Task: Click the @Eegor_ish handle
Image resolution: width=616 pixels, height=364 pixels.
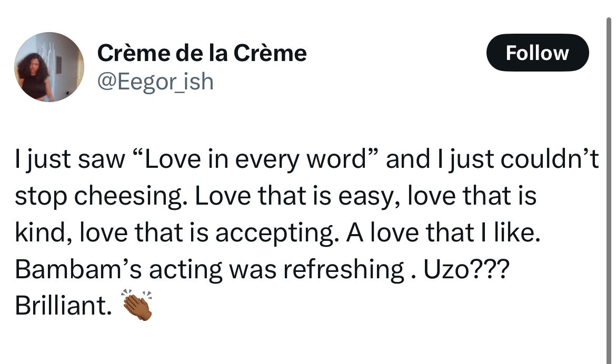Action: (x=155, y=82)
